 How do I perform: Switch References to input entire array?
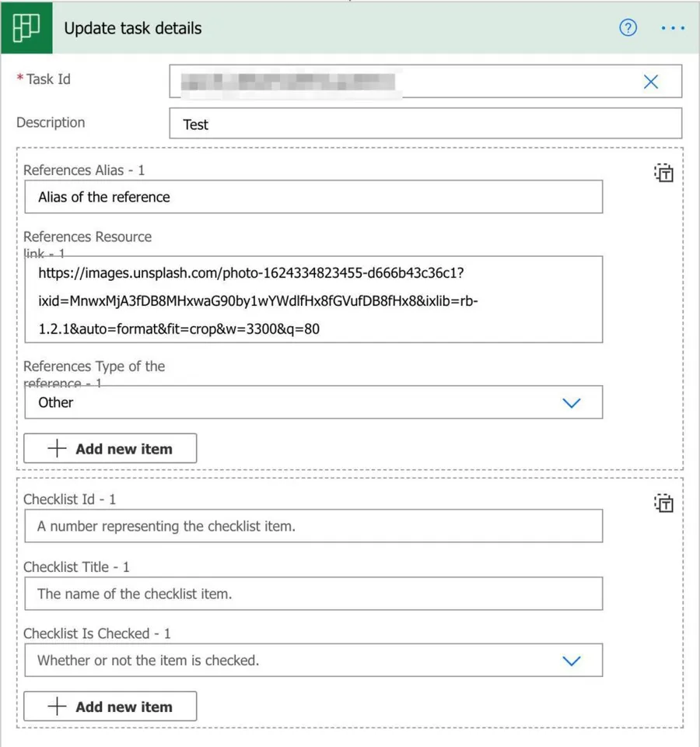[x=663, y=173]
